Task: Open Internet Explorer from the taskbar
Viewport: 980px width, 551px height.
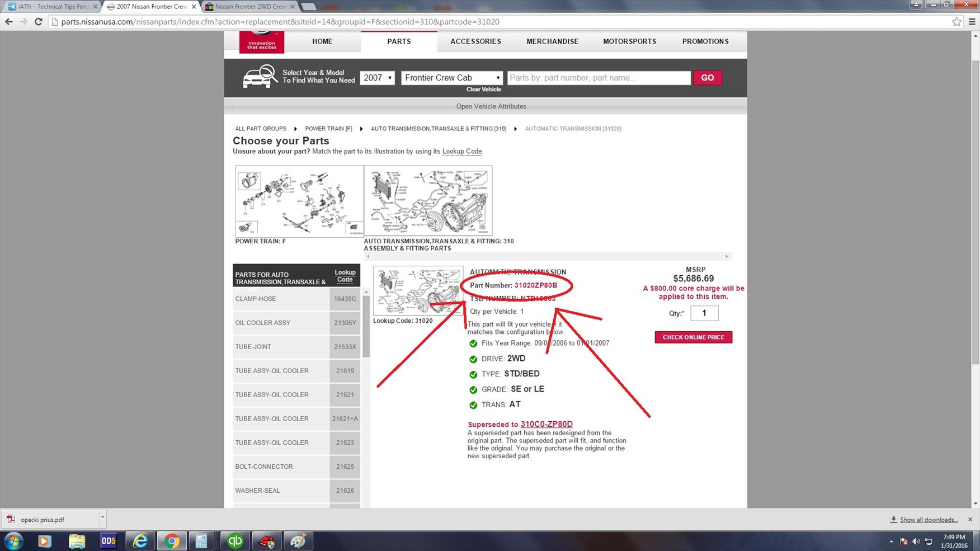Action: tap(140, 540)
